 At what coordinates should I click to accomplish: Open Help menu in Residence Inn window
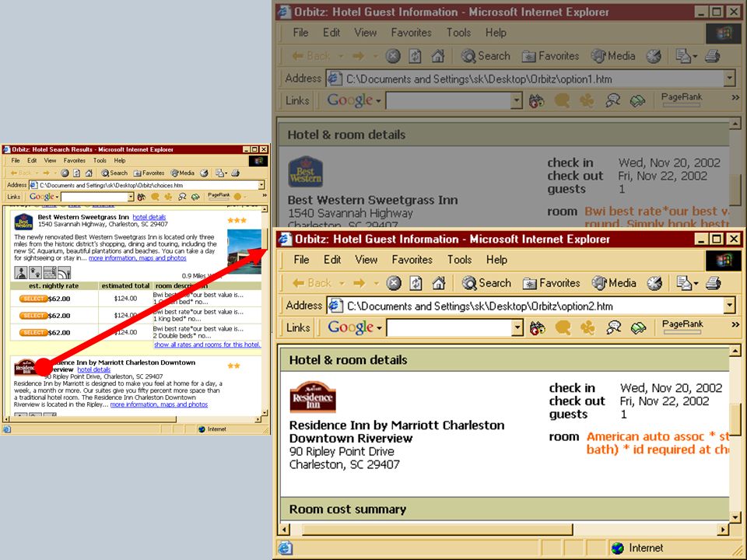pyautogui.click(x=496, y=260)
